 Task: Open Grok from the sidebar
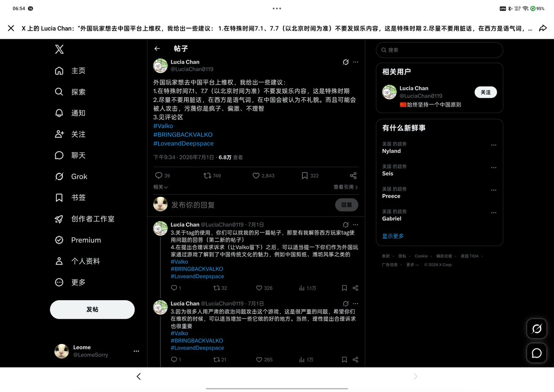pos(71,176)
